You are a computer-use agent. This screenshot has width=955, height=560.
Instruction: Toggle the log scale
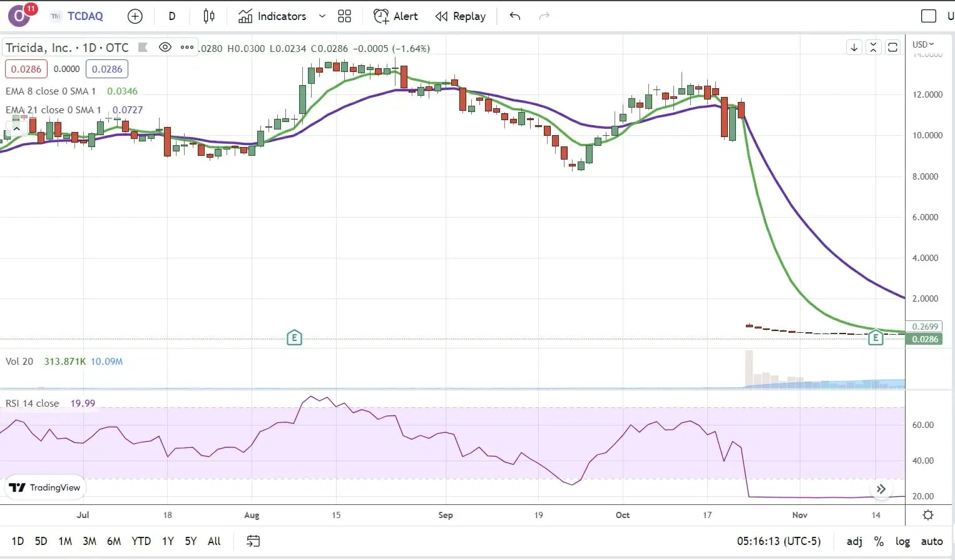[x=902, y=541]
